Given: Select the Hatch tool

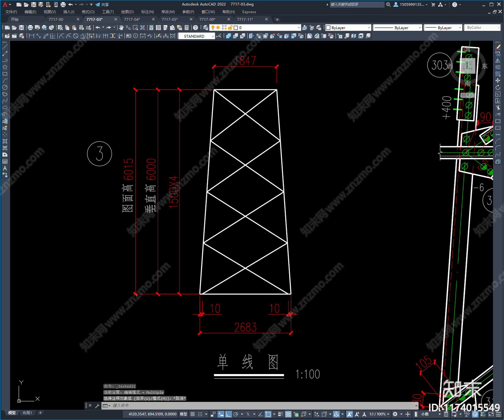Looking at the screenshot, I should point(5,141).
